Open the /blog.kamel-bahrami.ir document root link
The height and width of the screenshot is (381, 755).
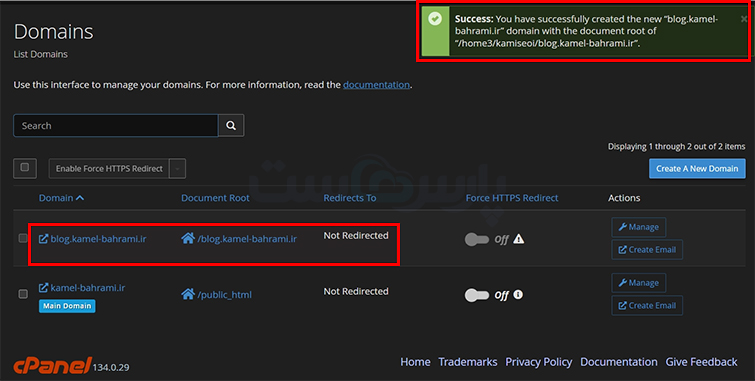pyautogui.click(x=247, y=239)
